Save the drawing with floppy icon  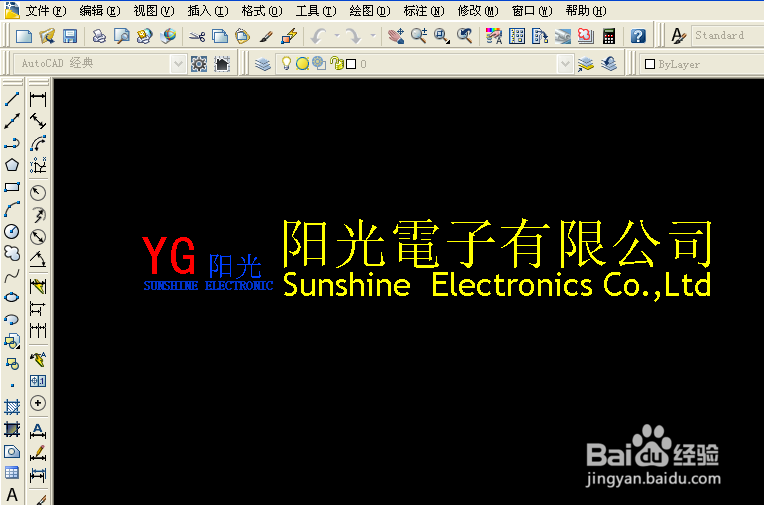click(x=70, y=36)
